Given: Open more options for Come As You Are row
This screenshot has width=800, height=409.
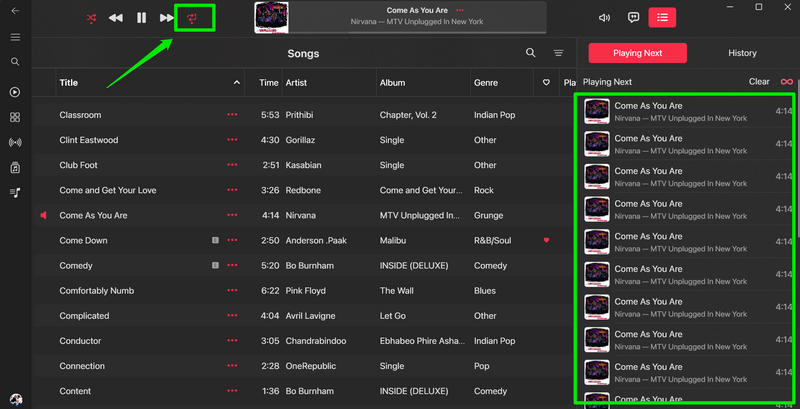Looking at the screenshot, I should (232, 215).
